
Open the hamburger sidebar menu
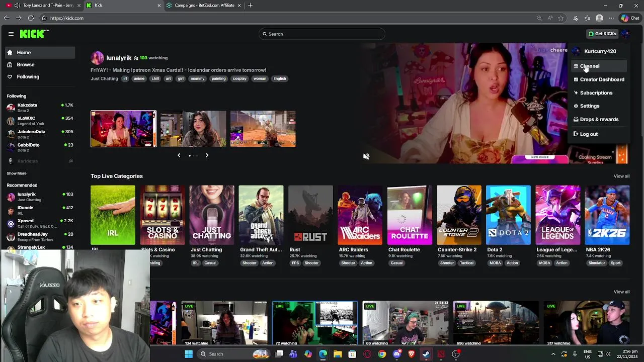pos(11,34)
